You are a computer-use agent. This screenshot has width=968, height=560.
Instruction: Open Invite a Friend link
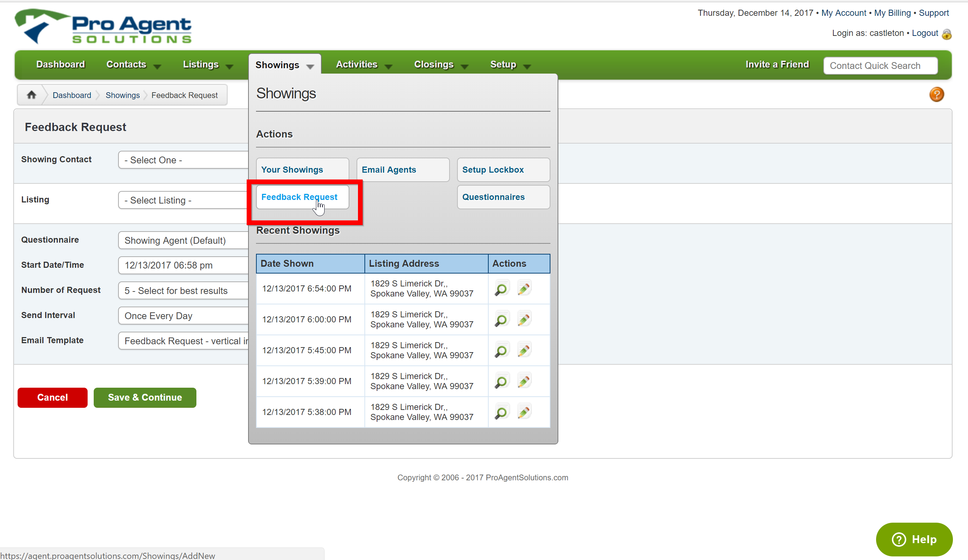pos(777,65)
